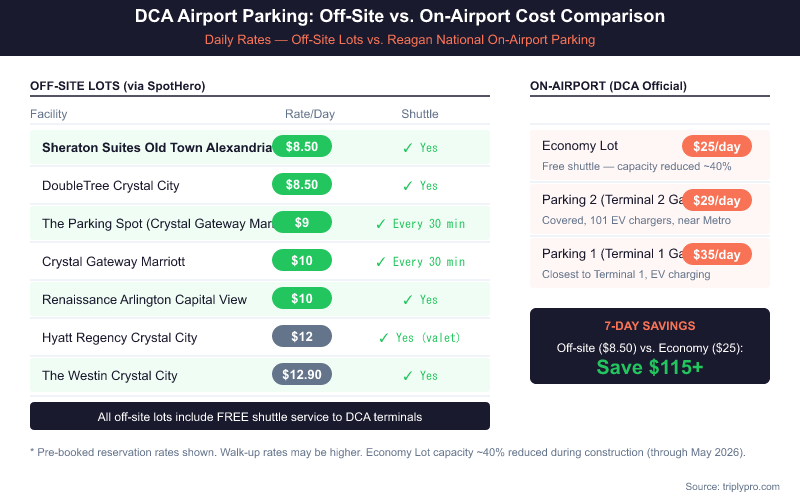Click the checkmark in the Sheraton Suites row
The image size is (800, 500).
(x=407, y=148)
